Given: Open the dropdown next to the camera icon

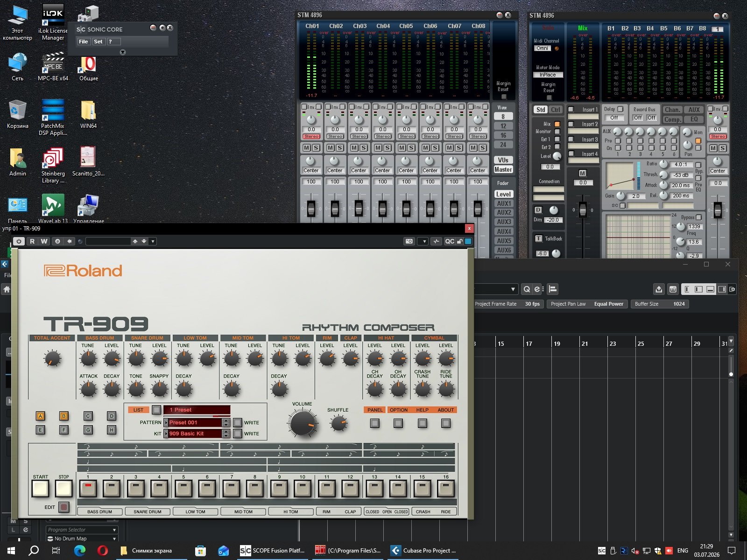Looking at the screenshot, I should [x=423, y=241].
